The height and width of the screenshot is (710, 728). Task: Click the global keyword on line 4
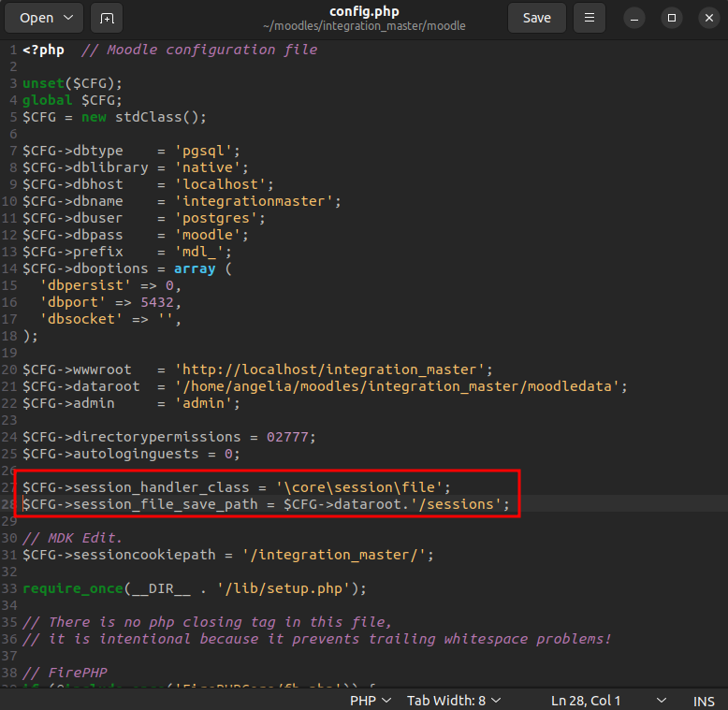coord(48,100)
